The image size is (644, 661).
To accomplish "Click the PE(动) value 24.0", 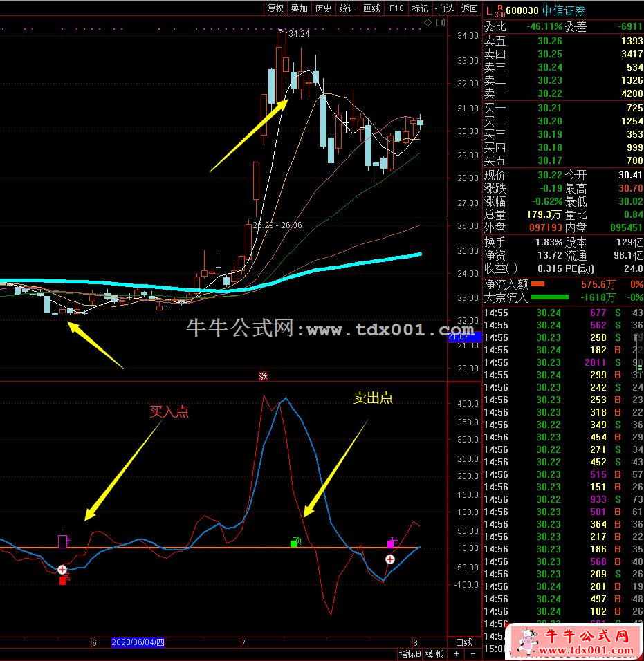I will tap(634, 268).
